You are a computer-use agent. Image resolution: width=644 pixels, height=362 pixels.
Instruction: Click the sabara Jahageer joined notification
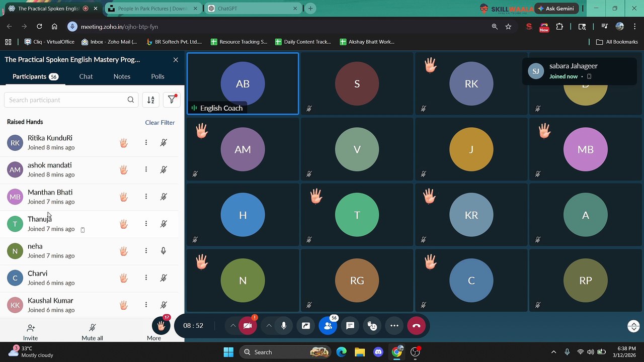pos(579,71)
